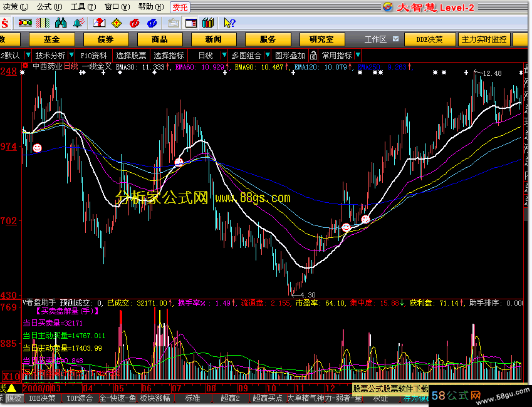Image resolution: width=532 pixels, height=407 pixels.
Task: Click the greyed-out printer icon
Action: pyautogui.click(x=174, y=23)
